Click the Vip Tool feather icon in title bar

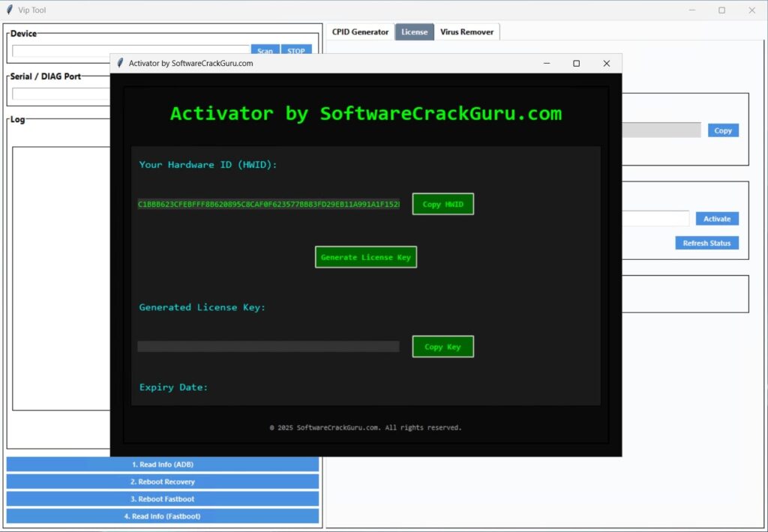pyautogui.click(x=10, y=10)
